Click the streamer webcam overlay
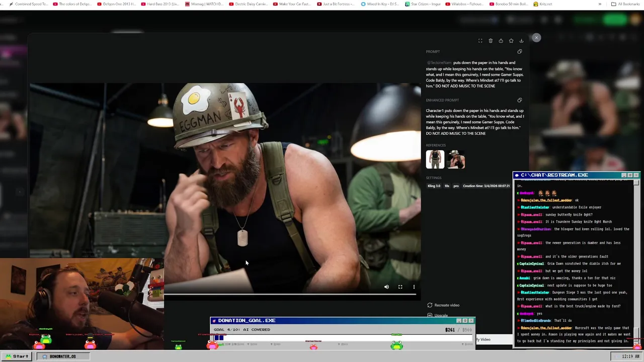Viewport: 644px width, 362px height. click(82, 303)
